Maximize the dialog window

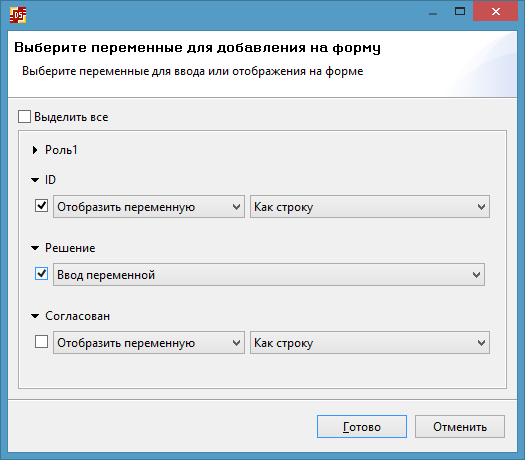460,11
